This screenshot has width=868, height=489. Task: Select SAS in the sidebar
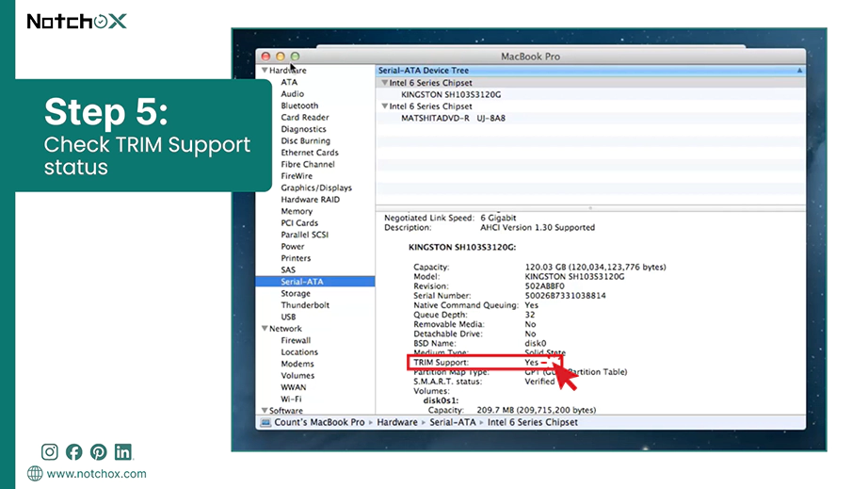288,269
